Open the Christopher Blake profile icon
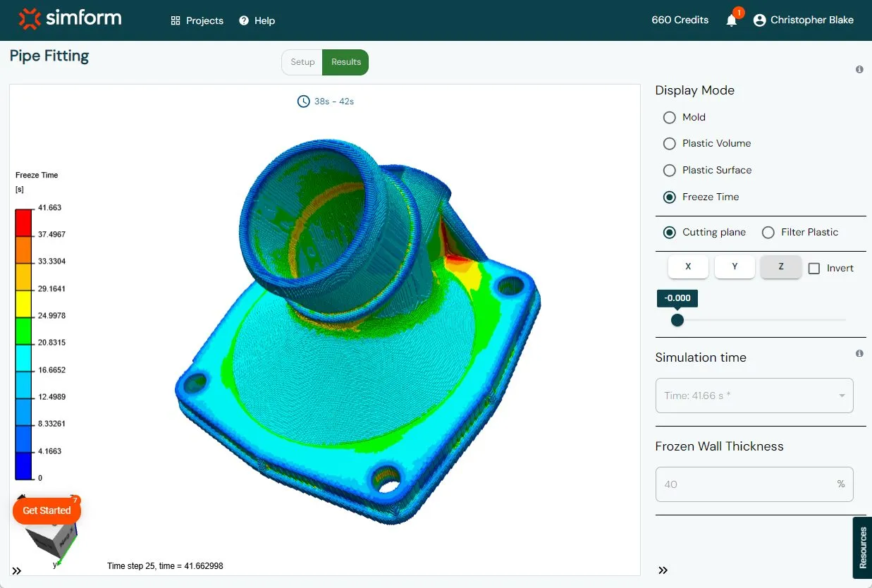This screenshot has height=588, width=872. [x=759, y=20]
